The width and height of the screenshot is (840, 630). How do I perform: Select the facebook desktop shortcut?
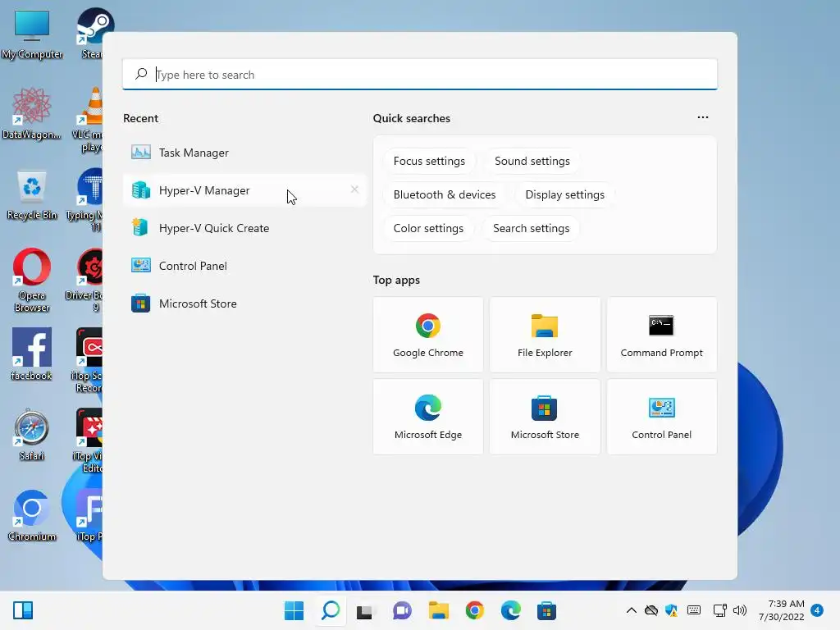point(32,354)
